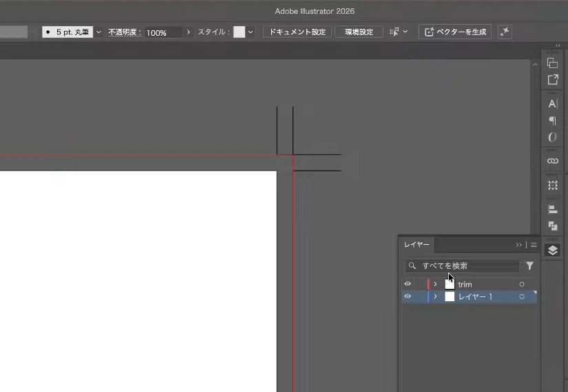Viewport: 568px width, 392px height.
Task: Expand the trim layer contents
Action: click(435, 284)
